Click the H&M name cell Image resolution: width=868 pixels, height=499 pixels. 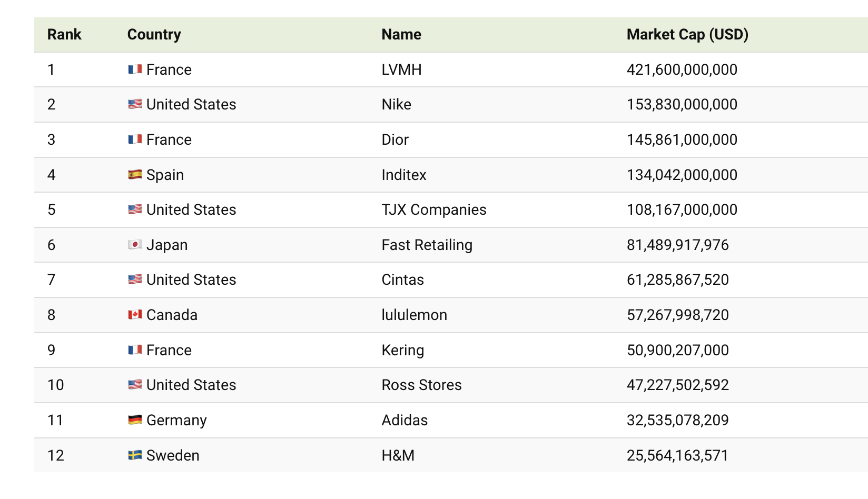(398, 455)
